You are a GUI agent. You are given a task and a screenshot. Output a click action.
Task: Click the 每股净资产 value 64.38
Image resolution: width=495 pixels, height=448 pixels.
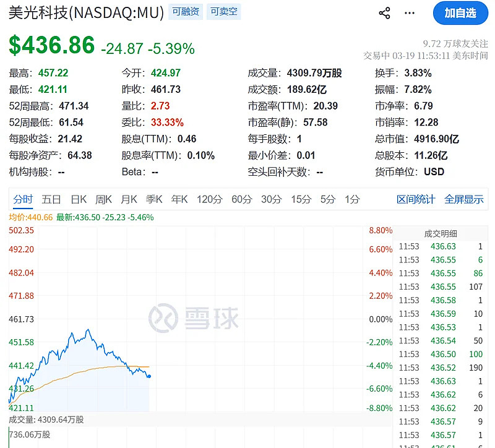pyautogui.click(x=80, y=155)
